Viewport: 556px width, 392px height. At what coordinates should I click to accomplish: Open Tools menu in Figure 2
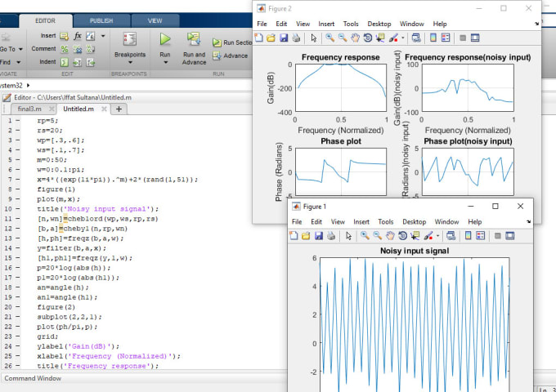click(351, 24)
